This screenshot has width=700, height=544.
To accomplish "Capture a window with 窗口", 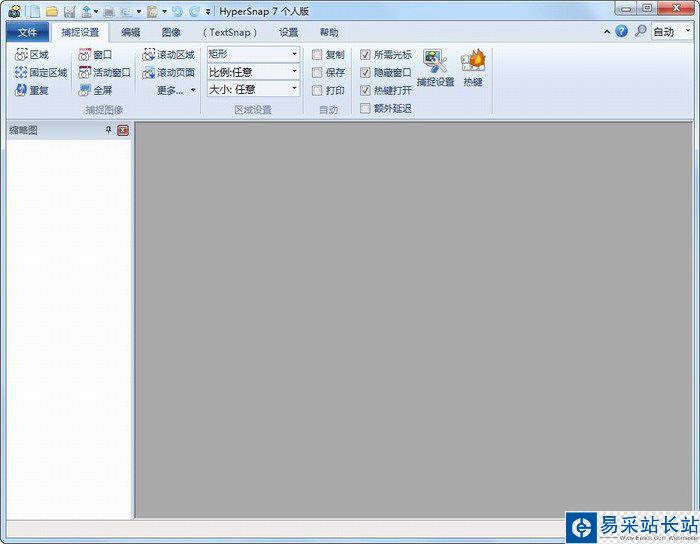I will (x=95, y=54).
